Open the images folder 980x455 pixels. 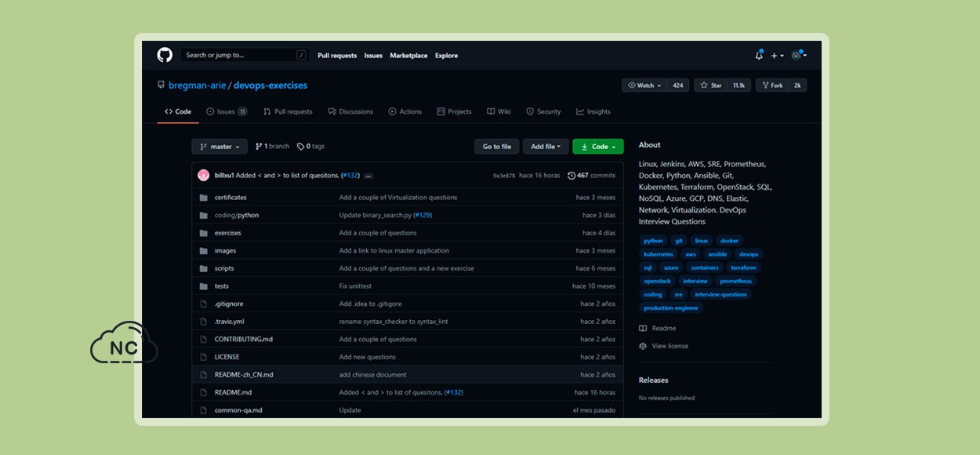point(225,251)
